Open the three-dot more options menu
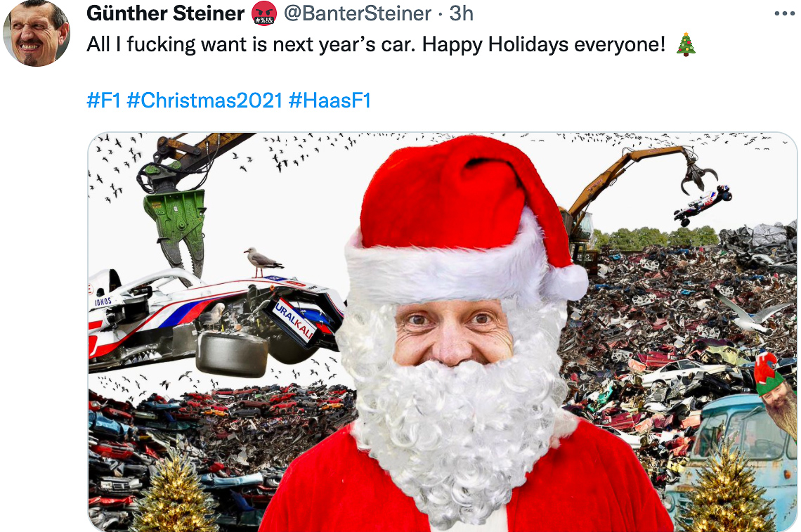Image resolution: width=801 pixels, height=532 pixels. click(785, 14)
